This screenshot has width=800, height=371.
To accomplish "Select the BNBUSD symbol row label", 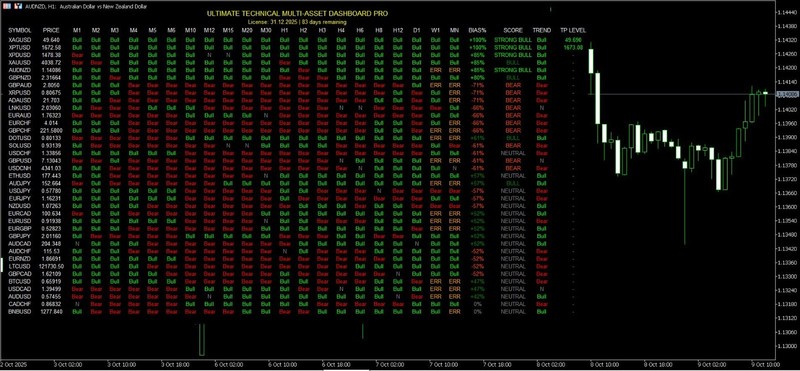I will point(19,311).
